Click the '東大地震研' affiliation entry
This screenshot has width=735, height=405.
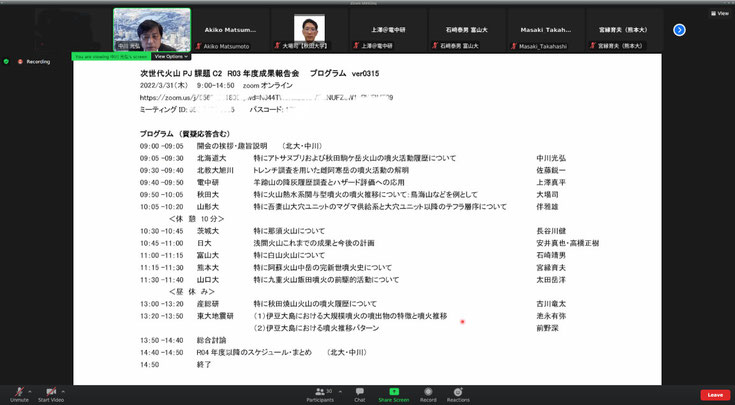click(x=215, y=316)
